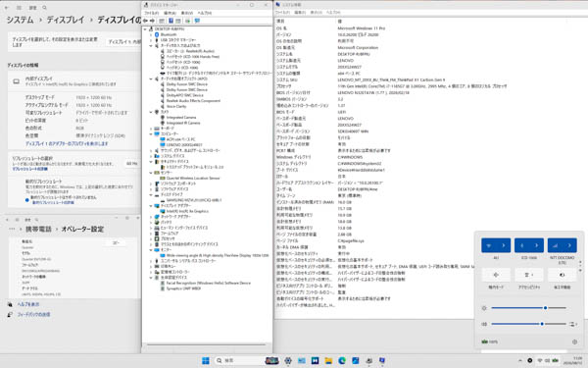Viewport: 588px width, 368px height.
Task: Toggle Bluetooth in quick settings
Action: 522,245
